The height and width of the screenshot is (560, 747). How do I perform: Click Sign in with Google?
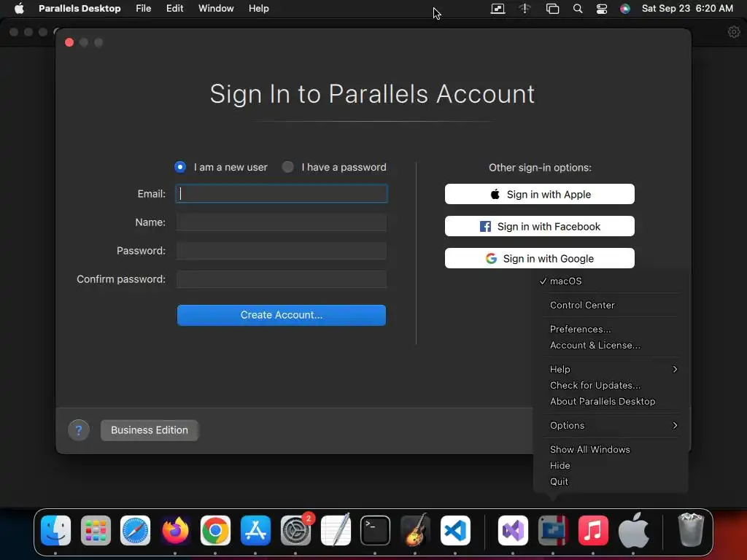pos(539,258)
